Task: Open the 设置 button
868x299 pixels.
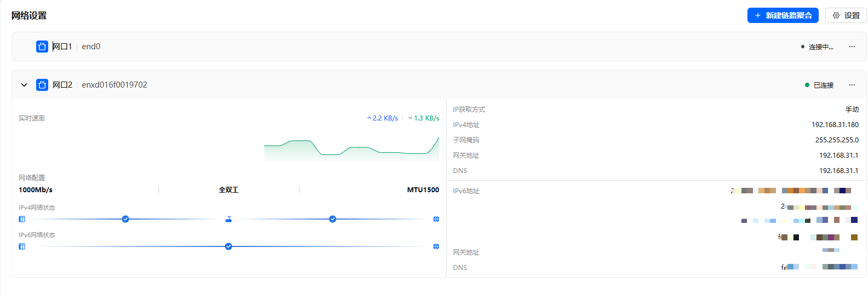Action: (x=846, y=15)
